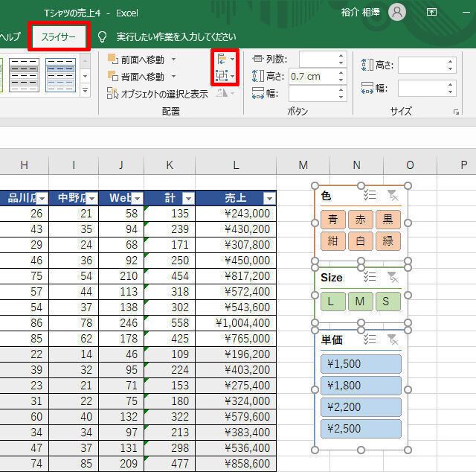Screen dimensions: 476x472
Task: Toggle multi-select in Size slicer
Action: 370,277
